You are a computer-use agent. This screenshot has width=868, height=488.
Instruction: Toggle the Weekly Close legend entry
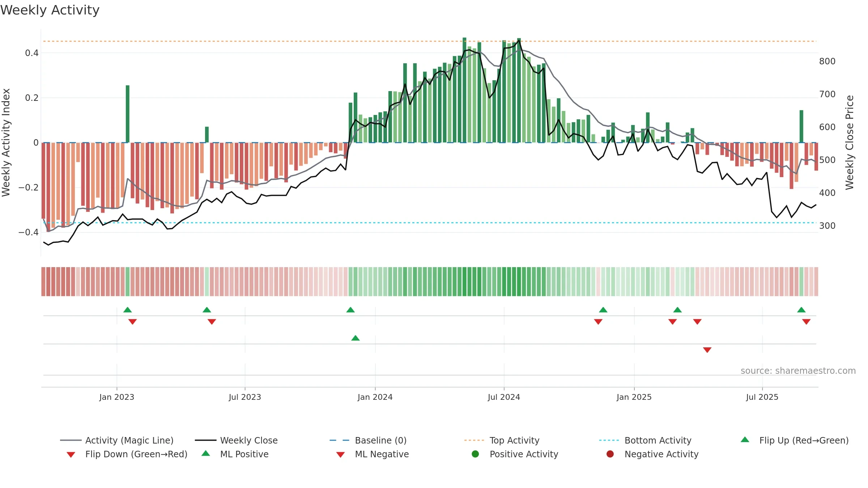point(236,440)
